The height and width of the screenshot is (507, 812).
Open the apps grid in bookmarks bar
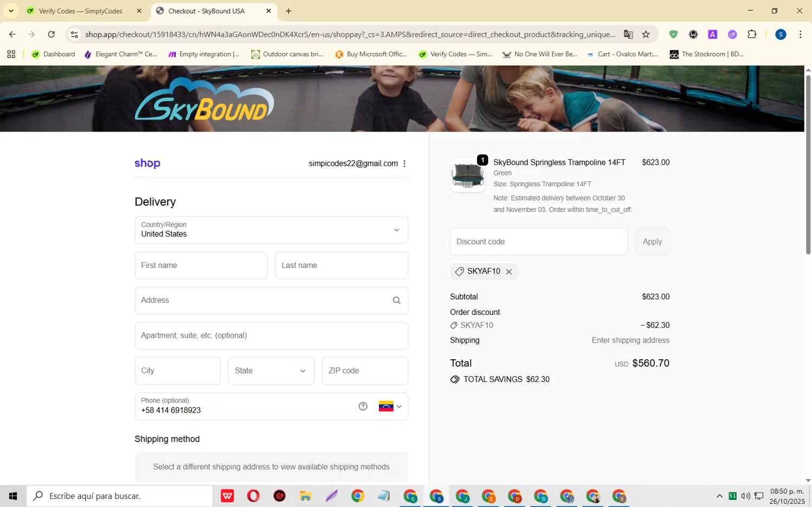[x=11, y=54]
